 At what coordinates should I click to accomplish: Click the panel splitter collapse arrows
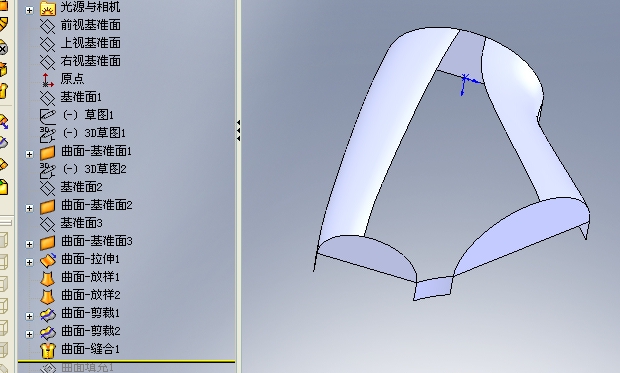pyautogui.click(x=238, y=131)
